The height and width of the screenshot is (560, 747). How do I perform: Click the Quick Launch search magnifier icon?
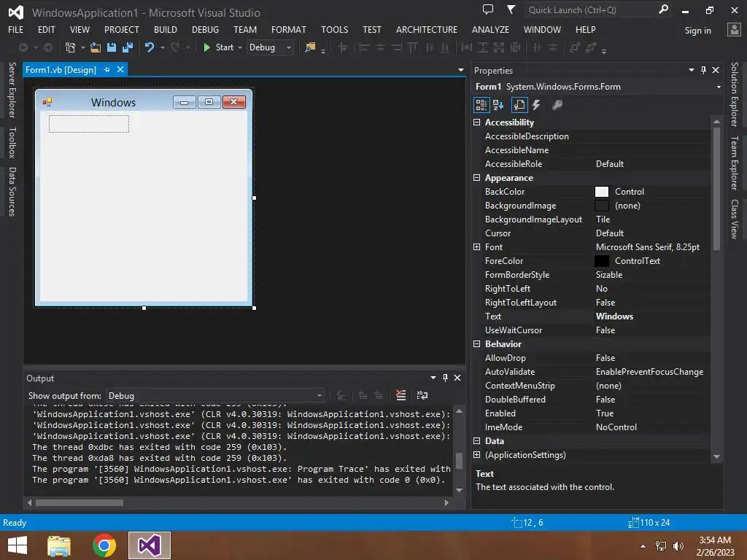(x=663, y=9)
